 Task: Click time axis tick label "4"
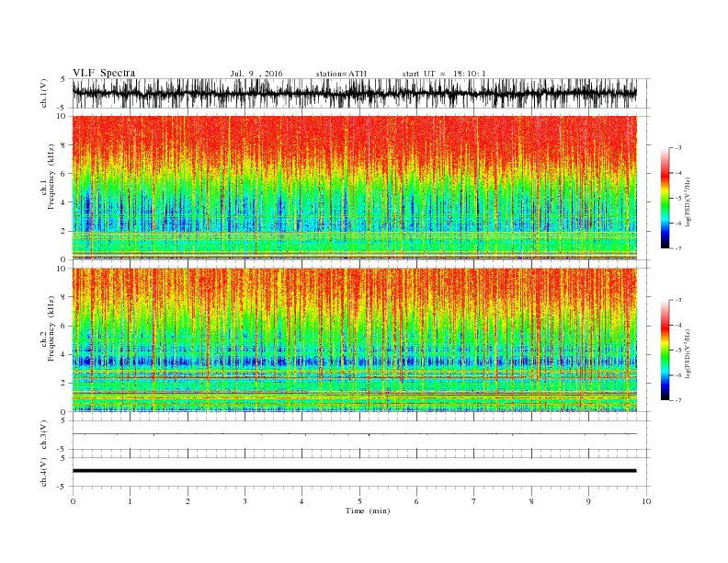(x=301, y=501)
